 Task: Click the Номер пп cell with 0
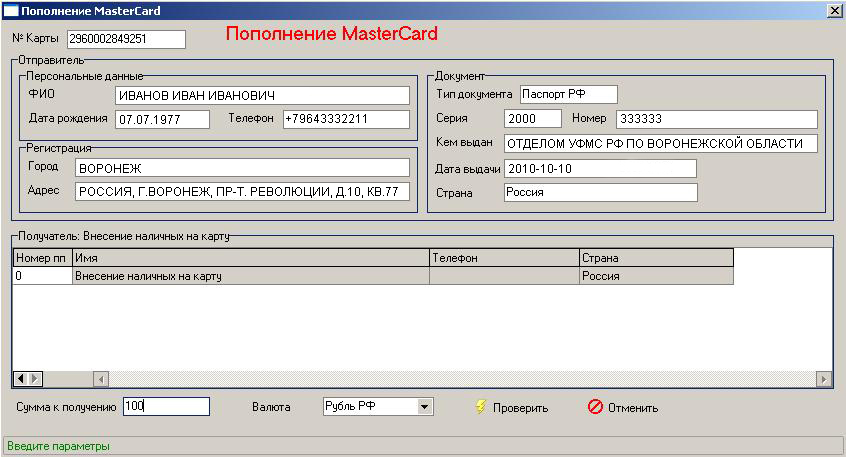pyautogui.click(x=42, y=276)
